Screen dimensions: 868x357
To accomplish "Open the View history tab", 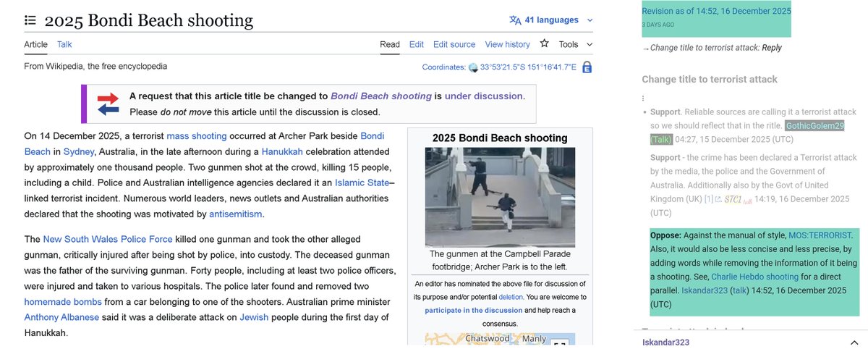I will (x=508, y=44).
